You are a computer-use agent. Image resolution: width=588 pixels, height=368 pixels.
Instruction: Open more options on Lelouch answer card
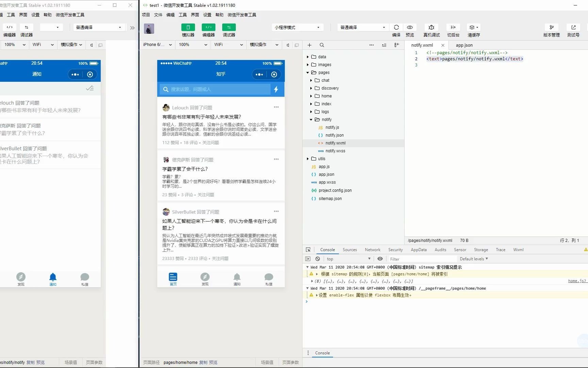click(276, 107)
